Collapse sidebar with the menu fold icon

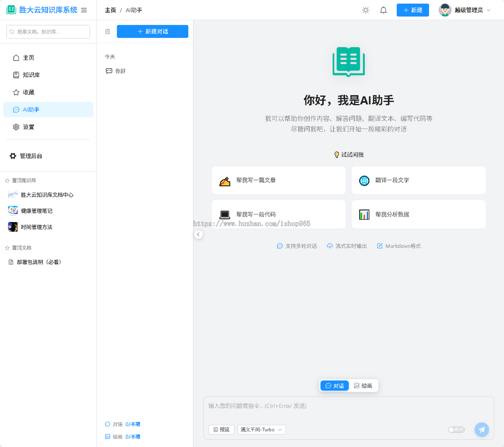tap(84, 10)
